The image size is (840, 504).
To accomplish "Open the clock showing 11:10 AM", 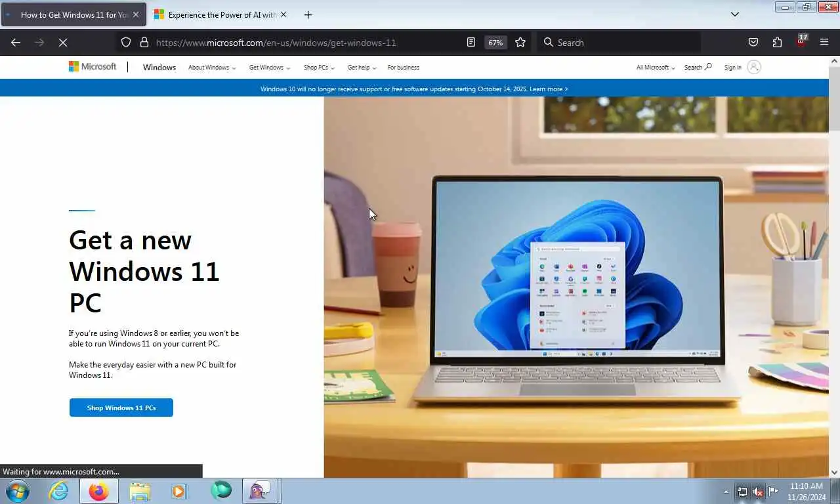I will tap(806, 492).
